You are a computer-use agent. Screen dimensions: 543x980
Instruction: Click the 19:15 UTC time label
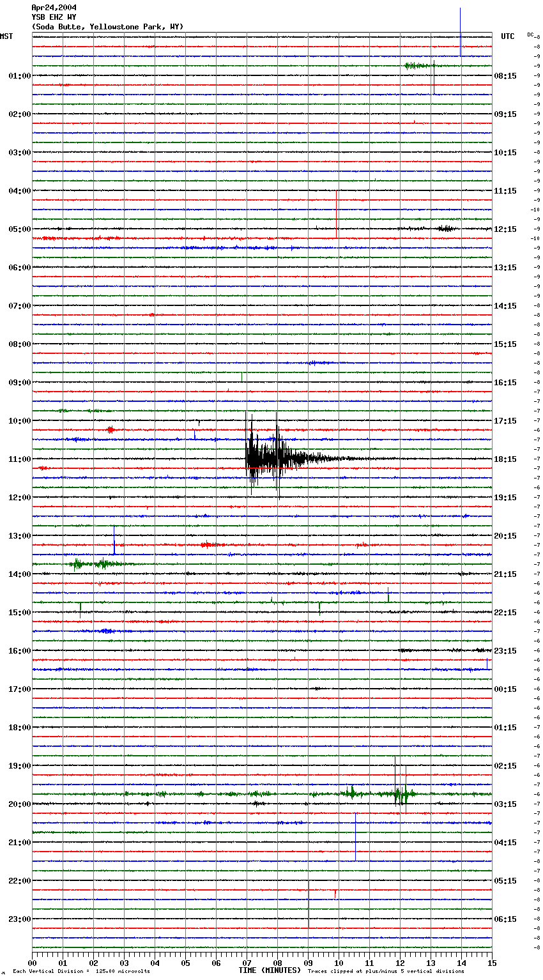[505, 498]
